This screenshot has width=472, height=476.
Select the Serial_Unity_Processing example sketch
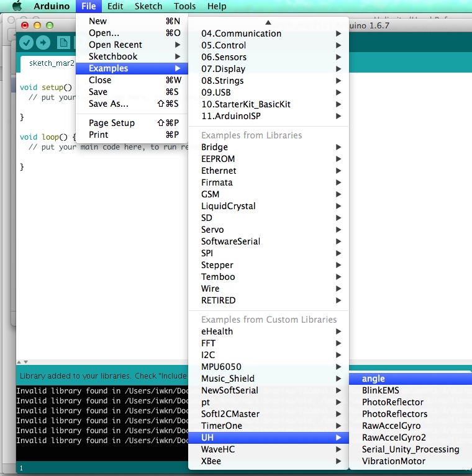411,450
